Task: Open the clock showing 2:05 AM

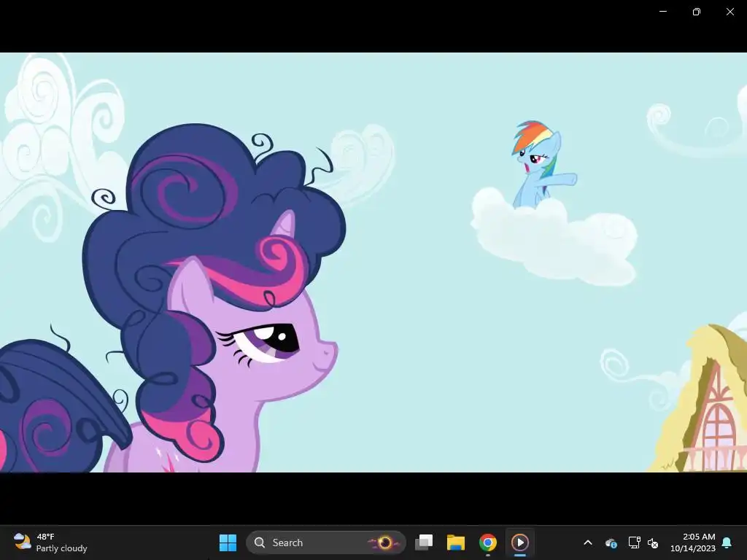Action: [x=693, y=542]
